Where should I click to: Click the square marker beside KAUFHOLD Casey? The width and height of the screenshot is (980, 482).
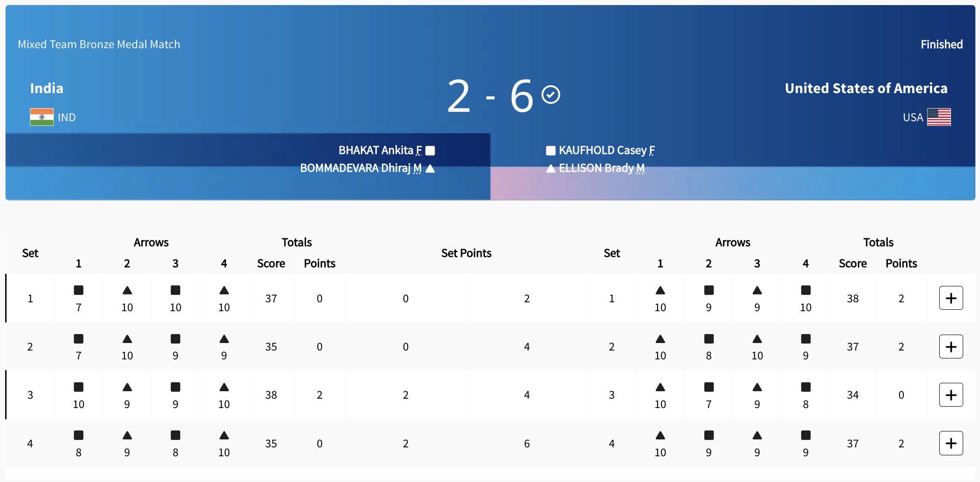(551, 151)
